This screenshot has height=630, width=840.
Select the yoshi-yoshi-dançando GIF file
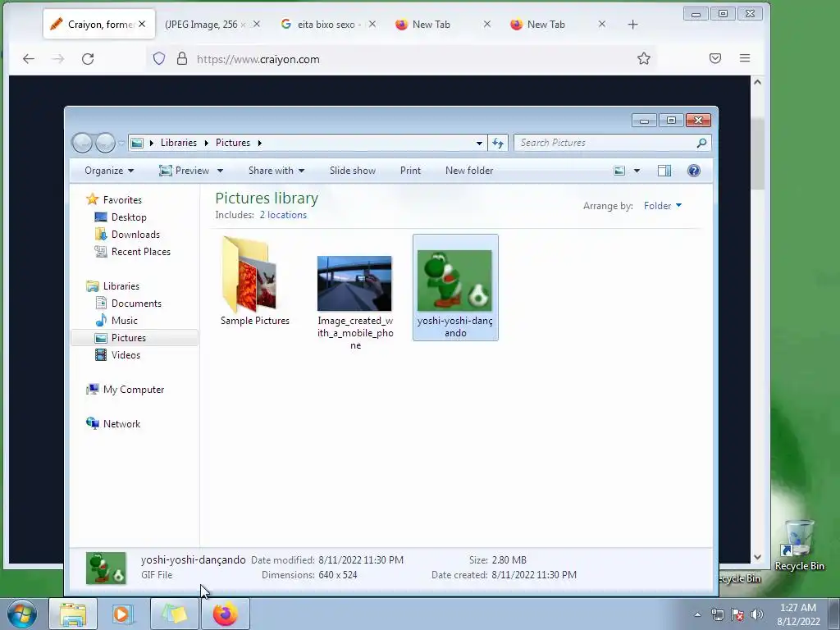(455, 287)
